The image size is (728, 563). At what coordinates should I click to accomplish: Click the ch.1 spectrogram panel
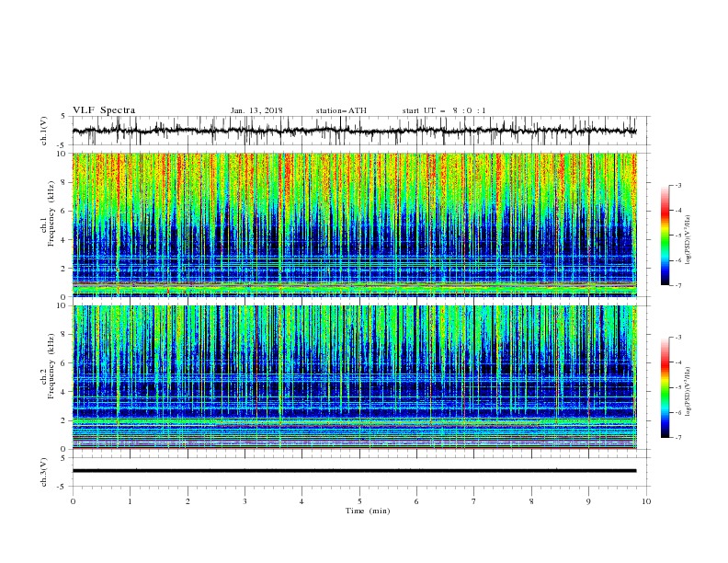355,224
